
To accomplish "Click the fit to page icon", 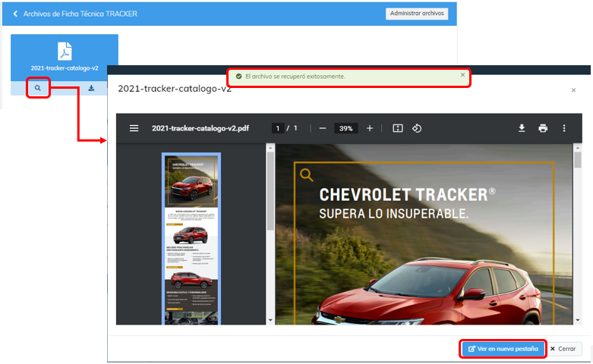I will pyautogui.click(x=397, y=128).
